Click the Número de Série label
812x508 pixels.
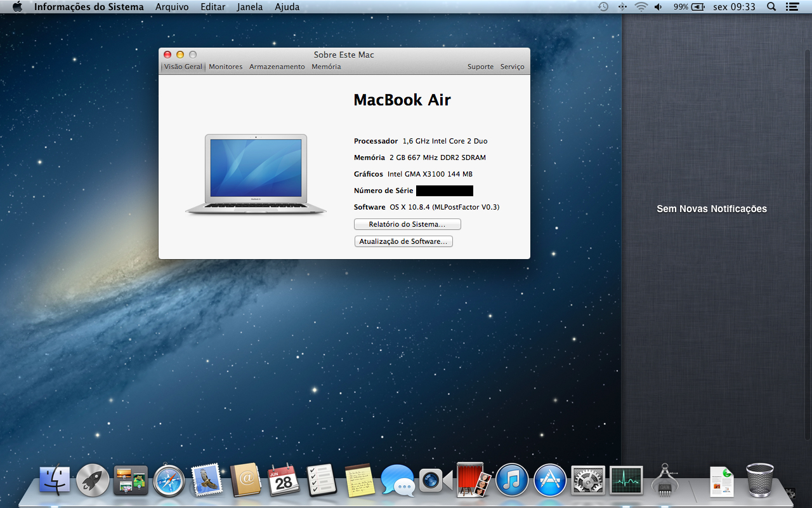pyautogui.click(x=384, y=190)
